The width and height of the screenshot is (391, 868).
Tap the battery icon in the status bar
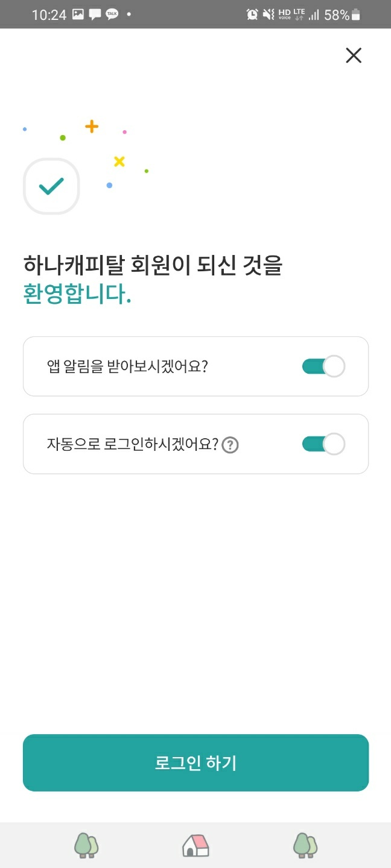point(355,14)
